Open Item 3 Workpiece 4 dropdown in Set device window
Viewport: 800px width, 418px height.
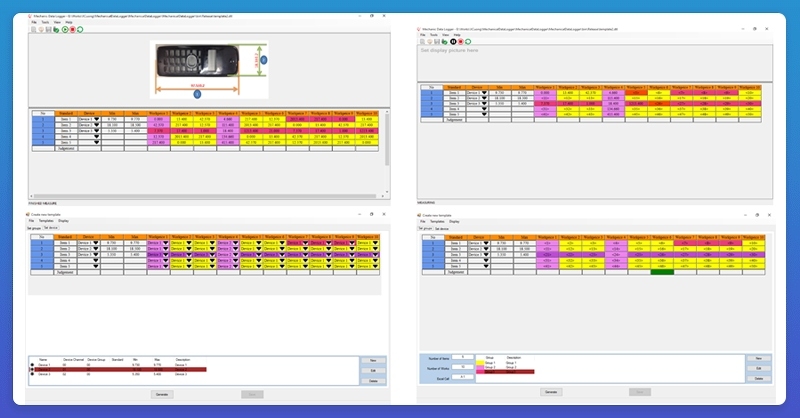click(235, 255)
